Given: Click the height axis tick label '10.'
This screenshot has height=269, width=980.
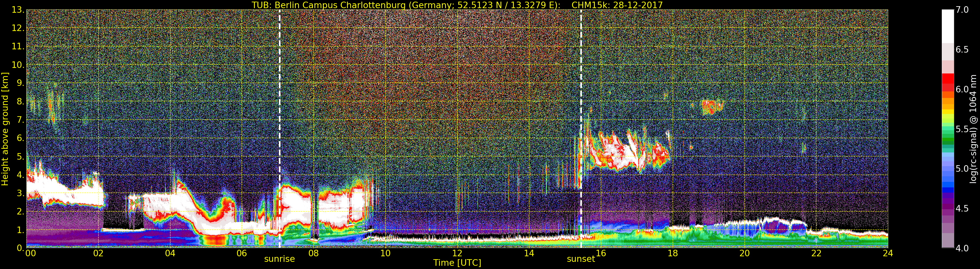Looking at the screenshot, I should pyautogui.click(x=18, y=65).
